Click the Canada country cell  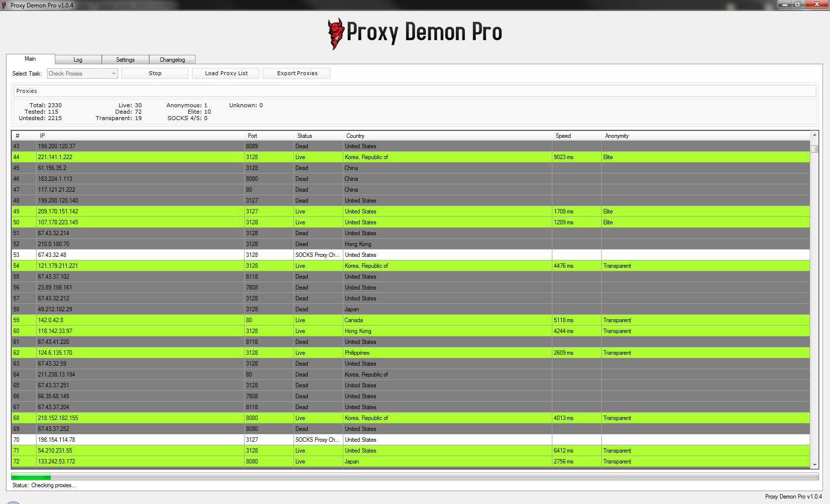pos(448,320)
